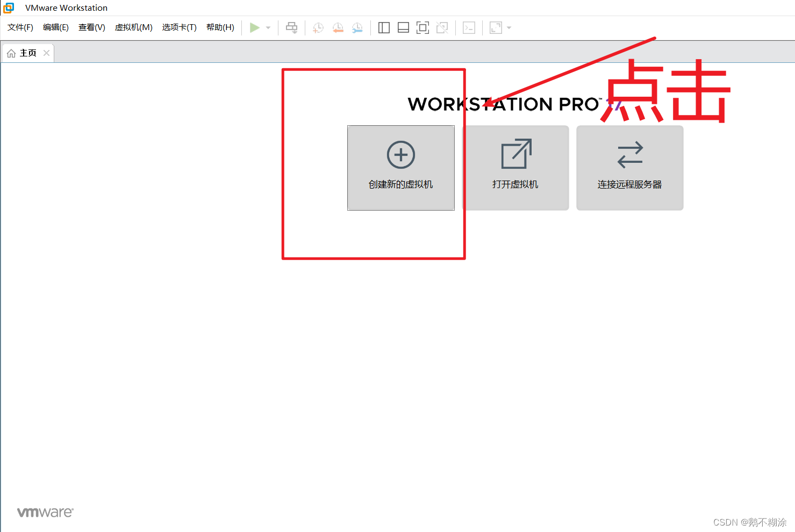
Task: Click the take snapshot clock icon
Action: coord(318,28)
